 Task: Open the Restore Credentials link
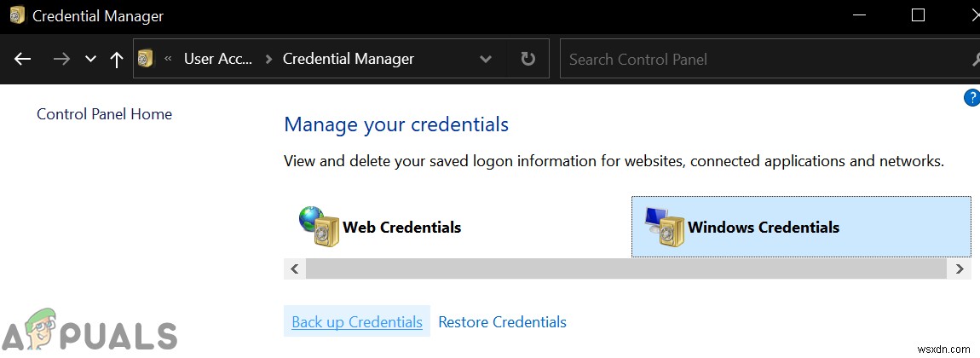pos(502,322)
